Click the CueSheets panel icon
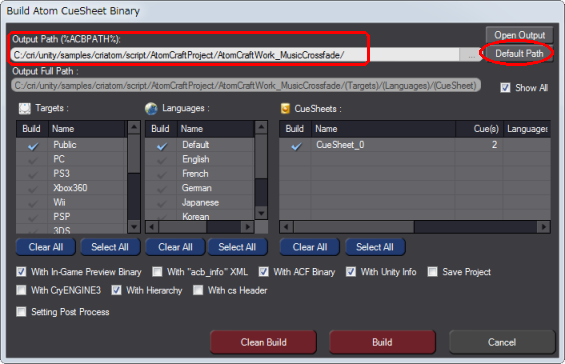Screen dimensions: 565x364 click(x=285, y=108)
